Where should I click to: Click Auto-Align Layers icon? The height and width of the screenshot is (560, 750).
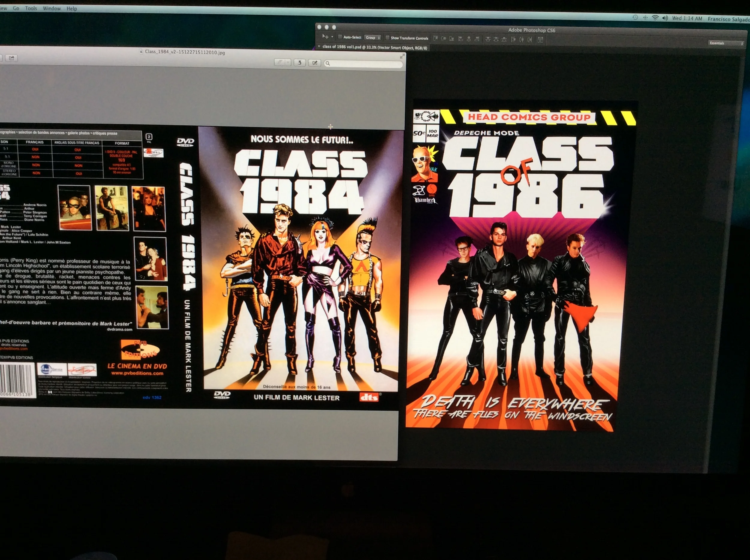541,40
